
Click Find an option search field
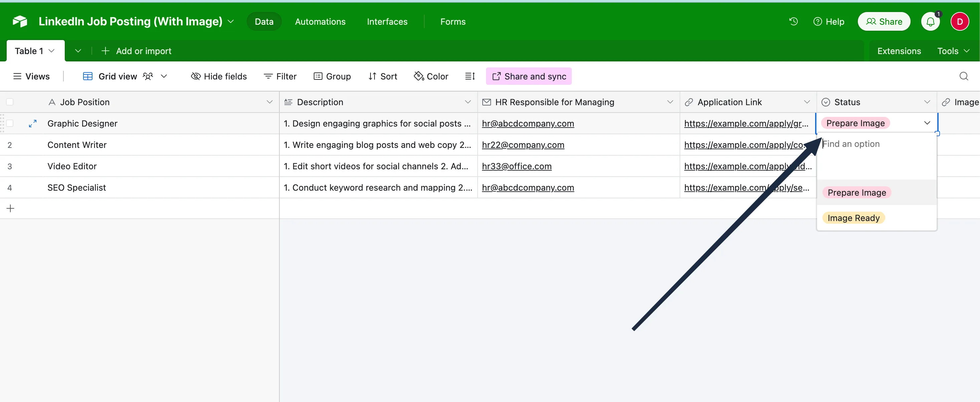[876, 144]
